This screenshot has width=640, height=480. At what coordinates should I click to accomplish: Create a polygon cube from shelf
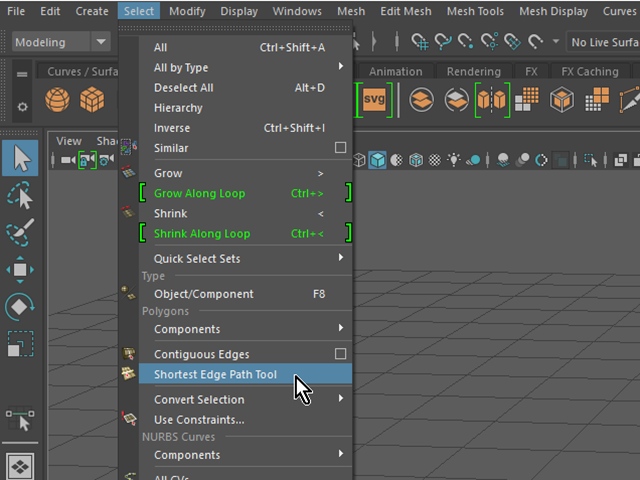(92, 100)
